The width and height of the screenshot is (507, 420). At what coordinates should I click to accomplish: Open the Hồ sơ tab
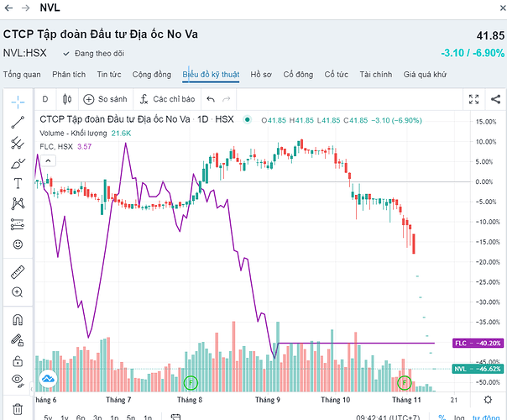coord(261,75)
